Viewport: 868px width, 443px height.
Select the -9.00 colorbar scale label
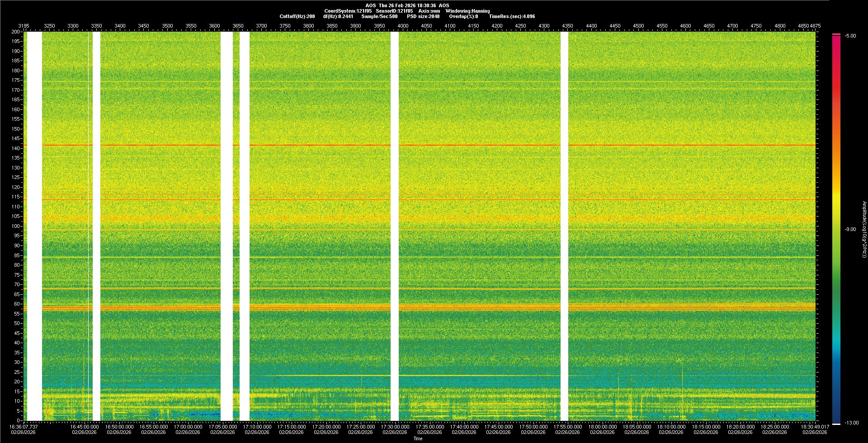click(x=850, y=230)
